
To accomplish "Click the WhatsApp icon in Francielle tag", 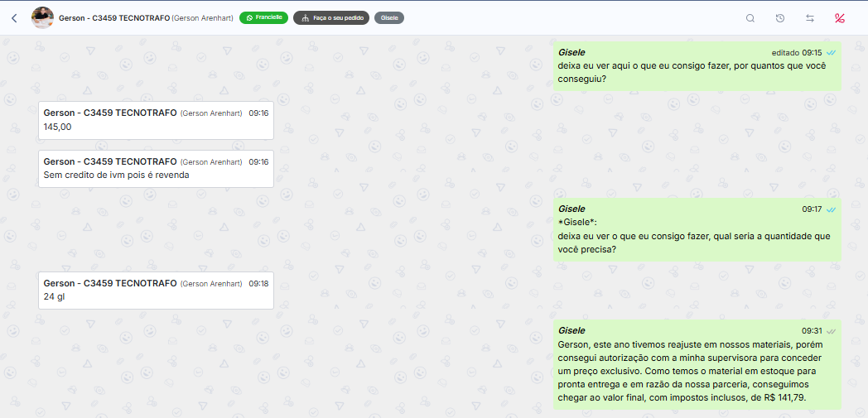I will 249,17.
